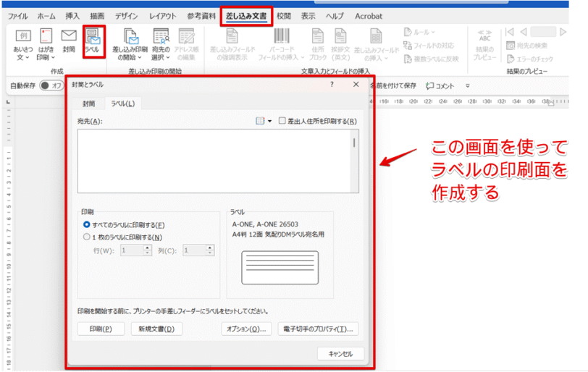
Task: Switch to the 描画 ribbon tab
Action: point(97,16)
